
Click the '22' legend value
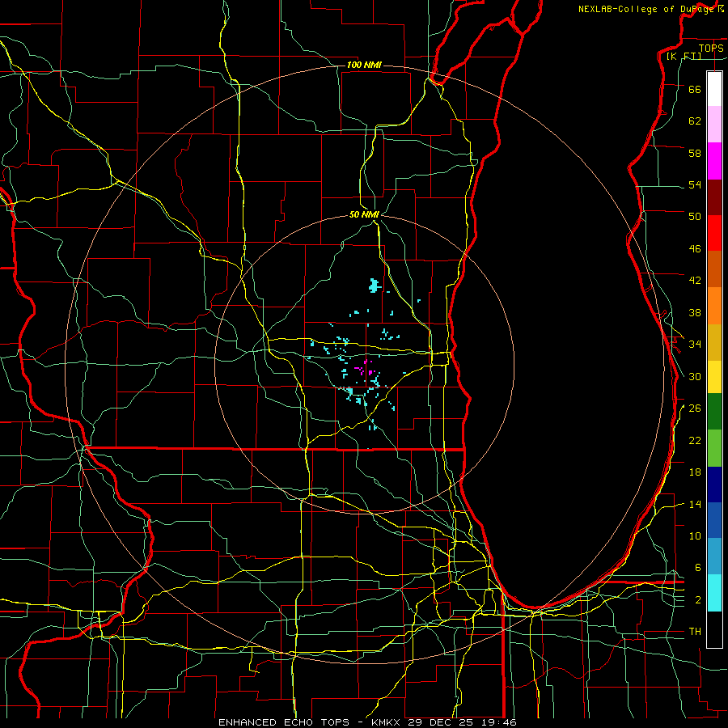695,440
